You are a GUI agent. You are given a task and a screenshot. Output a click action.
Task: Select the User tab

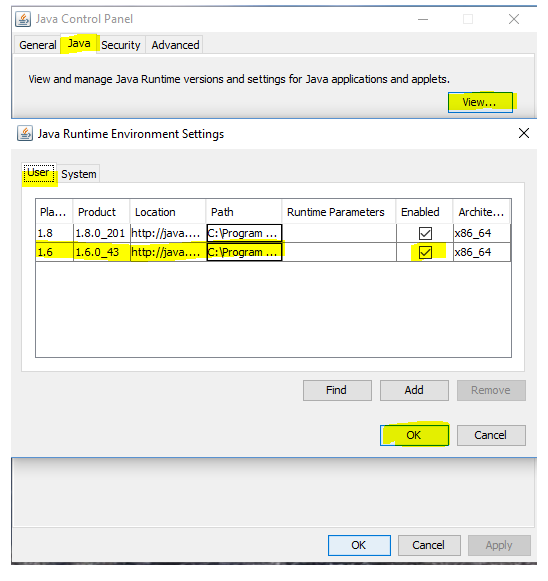tap(39, 173)
